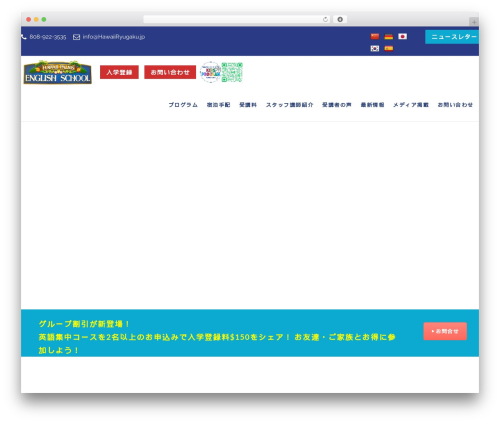Click the グループ割引が新登場 banner heading
500x423 pixels.
pyautogui.click(x=84, y=324)
